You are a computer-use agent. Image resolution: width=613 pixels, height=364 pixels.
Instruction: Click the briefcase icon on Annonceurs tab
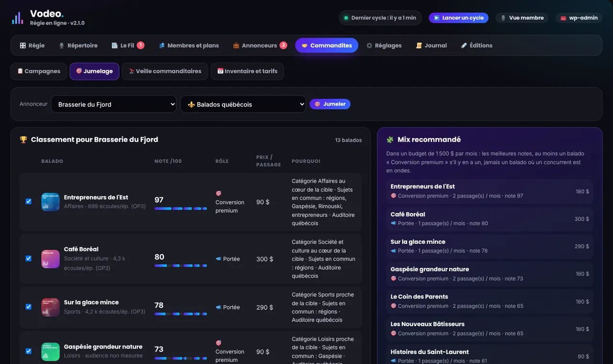pos(236,45)
